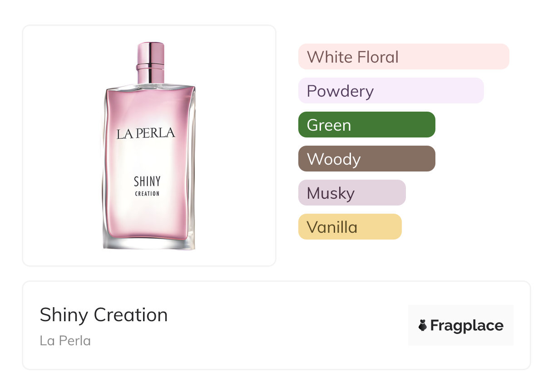
Task: Click the White Floral accord bar
Action: click(x=403, y=57)
